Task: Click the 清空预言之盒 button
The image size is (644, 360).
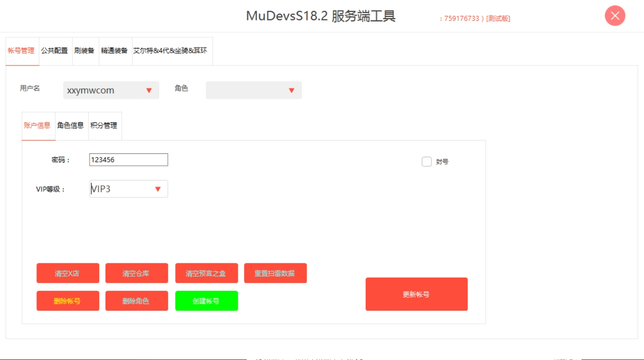Action: (206, 273)
